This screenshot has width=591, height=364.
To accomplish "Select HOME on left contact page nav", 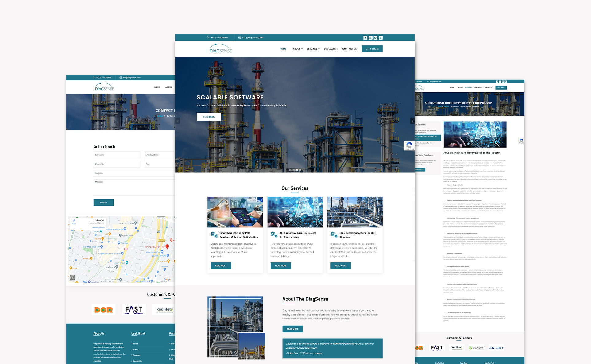I will pyautogui.click(x=157, y=87).
